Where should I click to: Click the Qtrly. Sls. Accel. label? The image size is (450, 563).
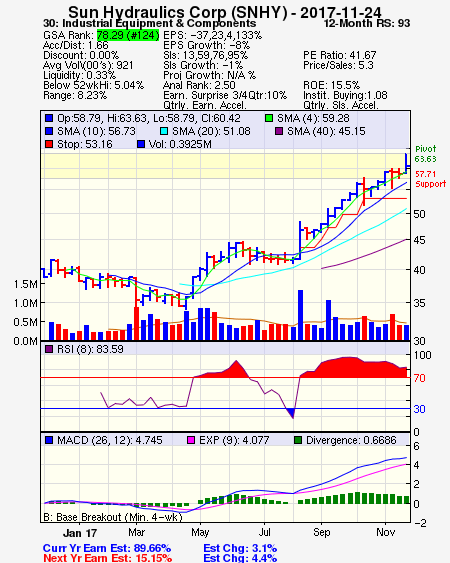point(341,105)
